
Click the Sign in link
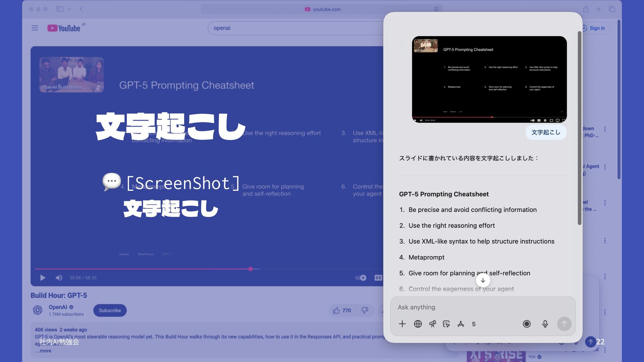[x=597, y=28]
